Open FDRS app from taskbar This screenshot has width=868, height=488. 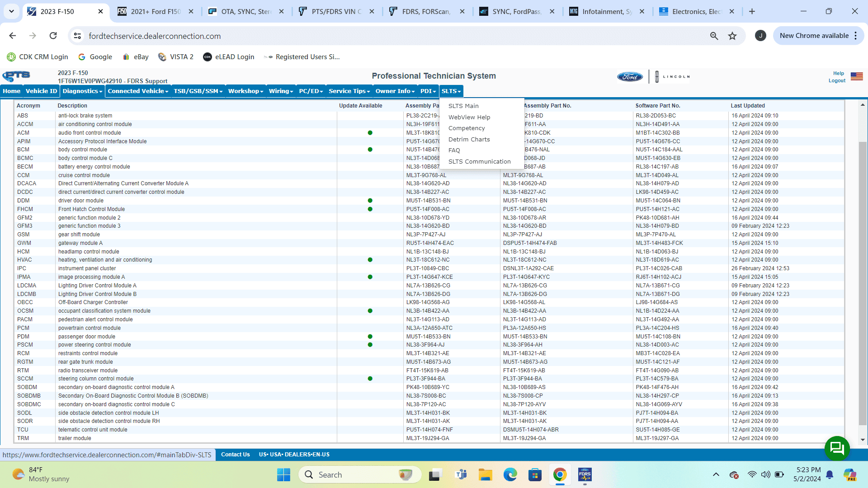tap(585, 475)
